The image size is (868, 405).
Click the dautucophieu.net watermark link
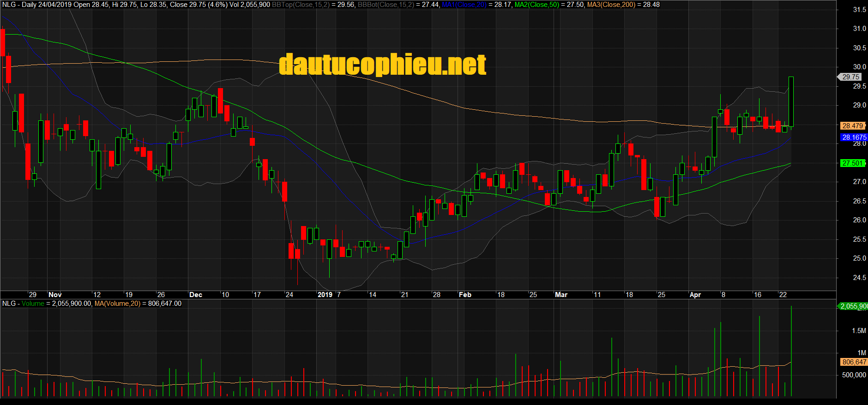[382, 64]
